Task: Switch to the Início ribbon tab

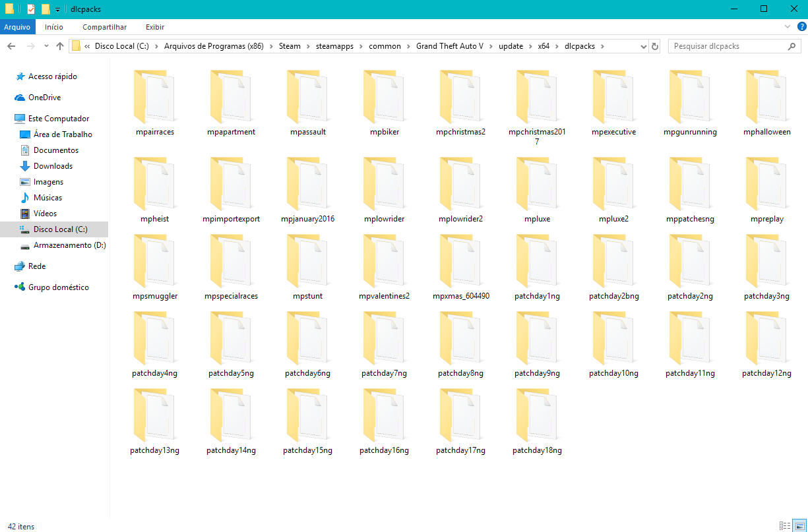Action: (54, 27)
